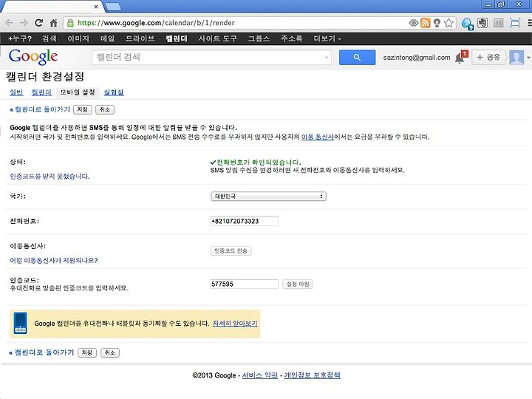Open the 서비스 약관 footer link

[x=260, y=375]
